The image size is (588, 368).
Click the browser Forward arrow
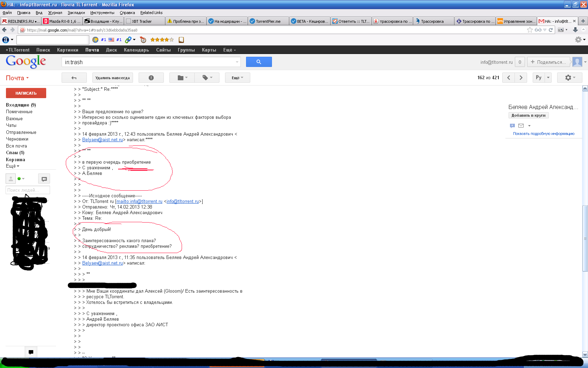13,30
